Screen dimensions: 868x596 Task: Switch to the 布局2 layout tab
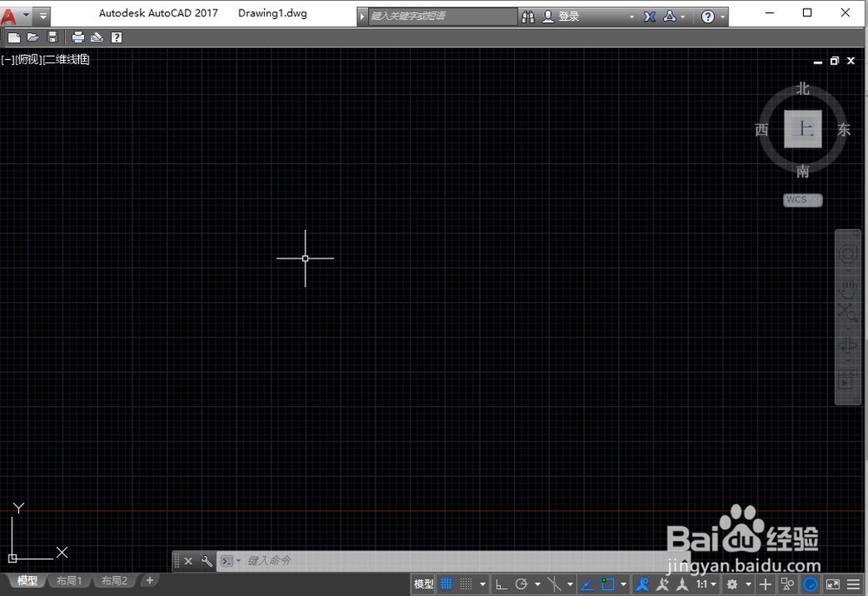click(115, 580)
